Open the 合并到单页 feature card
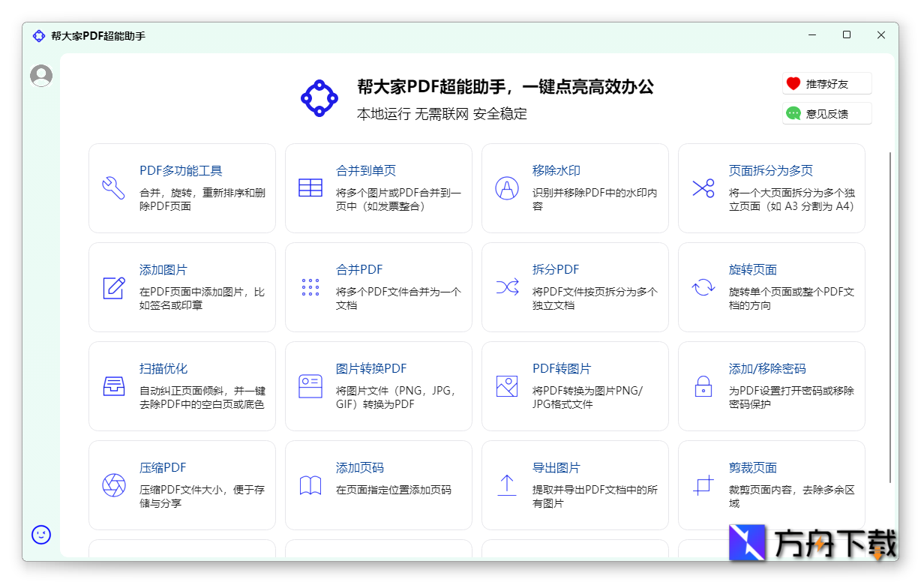The height and width of the screenshot is (588, 924). 365,170
